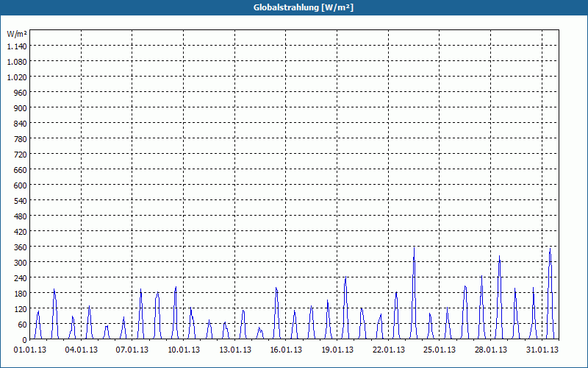
Task: Click the 240 y-axis value
Action: [x=21, y=278]
